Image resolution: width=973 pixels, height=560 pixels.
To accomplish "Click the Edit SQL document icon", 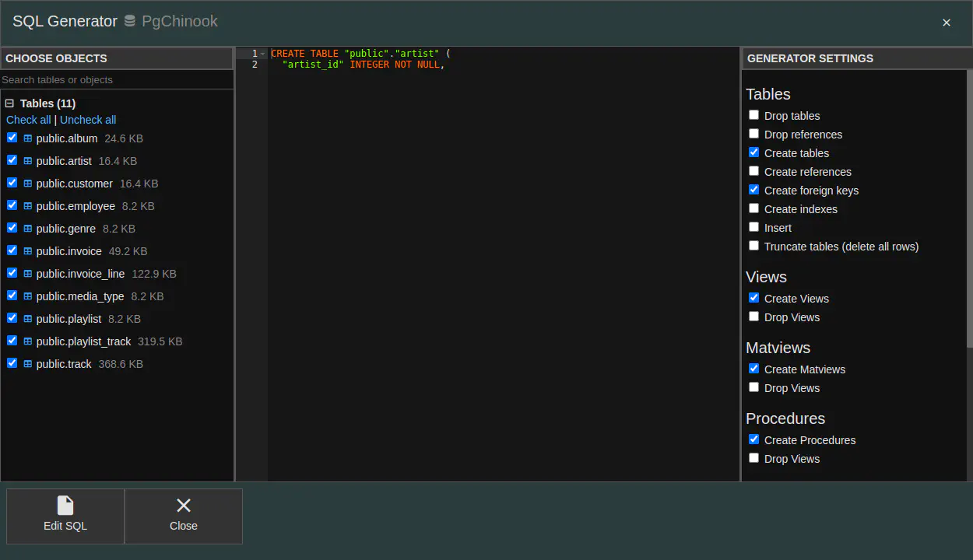I will (x=65, y=506).
